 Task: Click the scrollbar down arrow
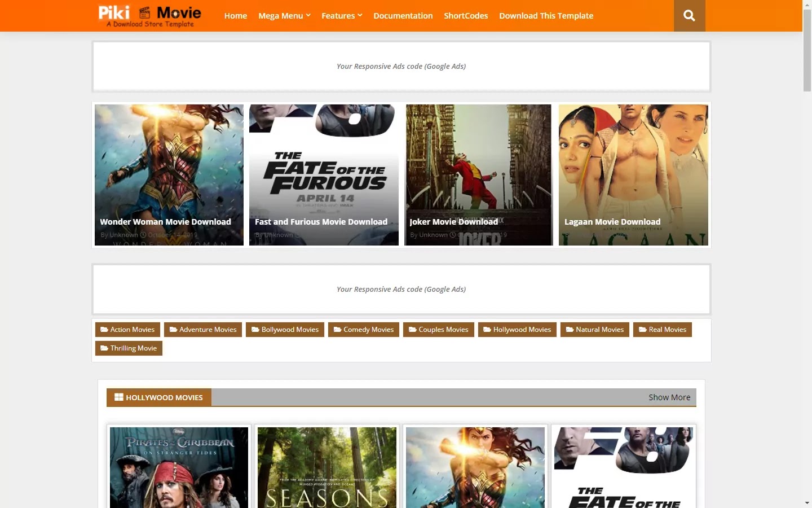pyautogui.click(x=807, y=503)
